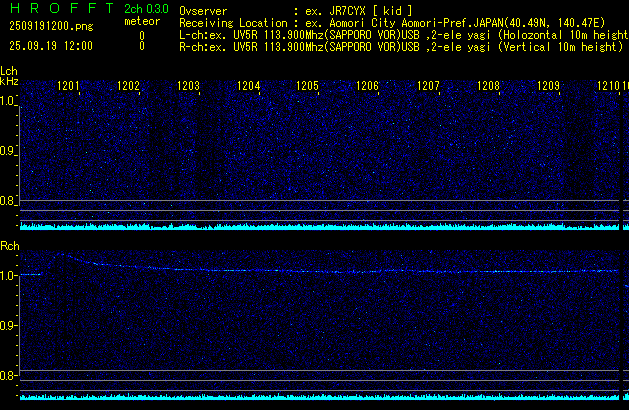Click the HROFFT title text

59,8
